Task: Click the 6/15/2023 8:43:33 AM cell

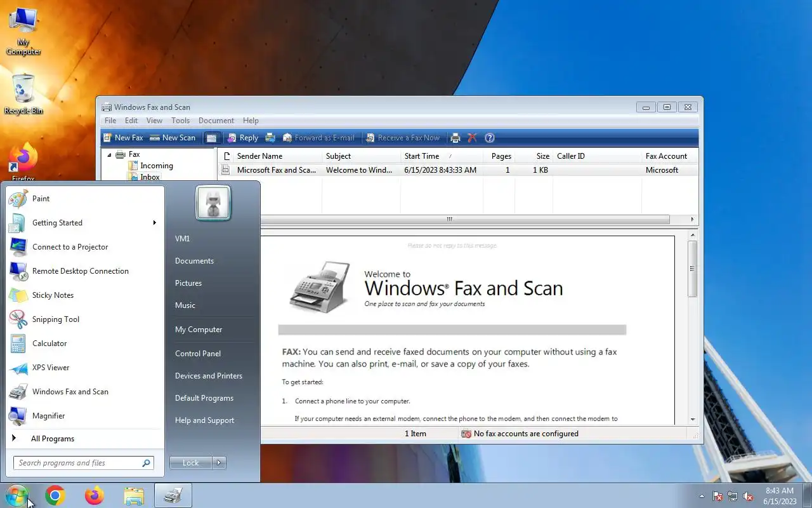Action: pyautogui.click(x=440, y=170)
